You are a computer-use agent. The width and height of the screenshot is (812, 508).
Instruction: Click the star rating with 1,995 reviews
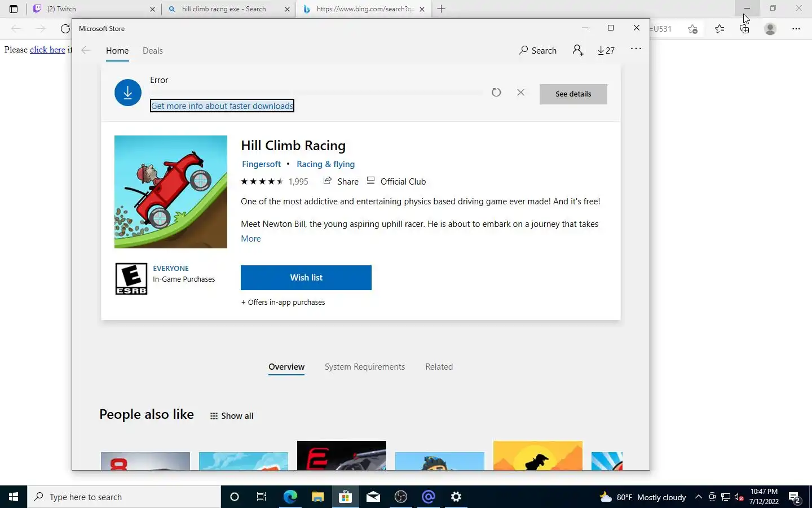(275, 182)
